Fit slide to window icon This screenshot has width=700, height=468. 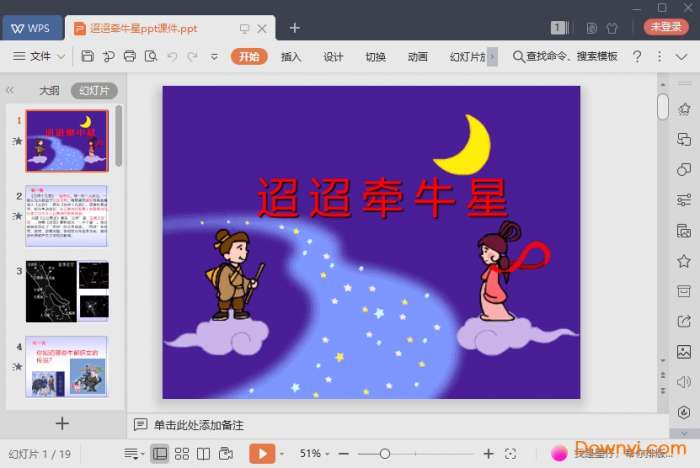click(510, 454)
